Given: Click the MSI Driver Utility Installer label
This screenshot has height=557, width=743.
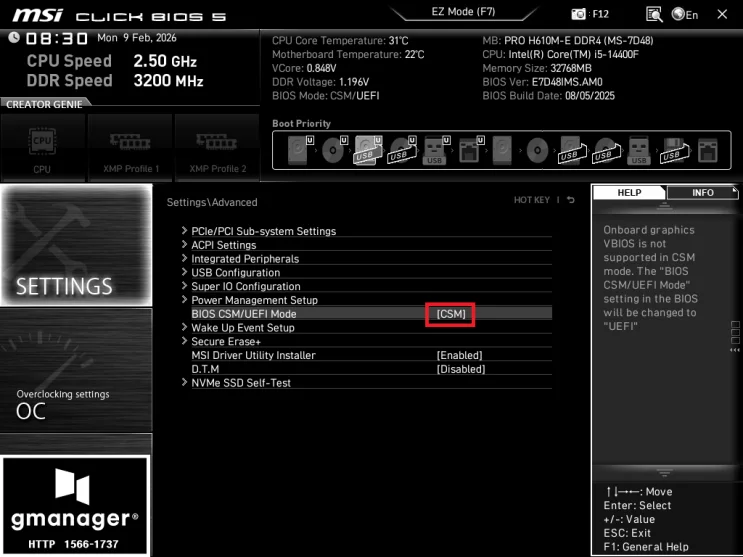Looking at the screenshot, I should click(253, 355).
